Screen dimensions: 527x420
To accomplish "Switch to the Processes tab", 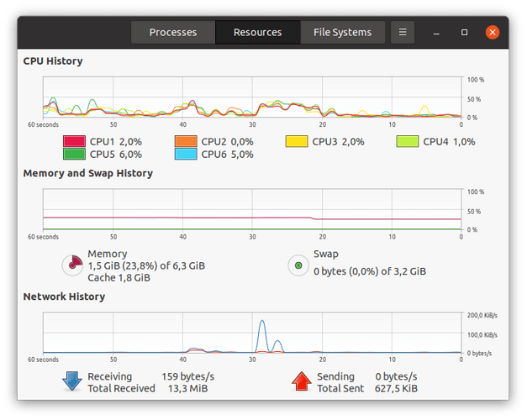I will tap(173, 32).
